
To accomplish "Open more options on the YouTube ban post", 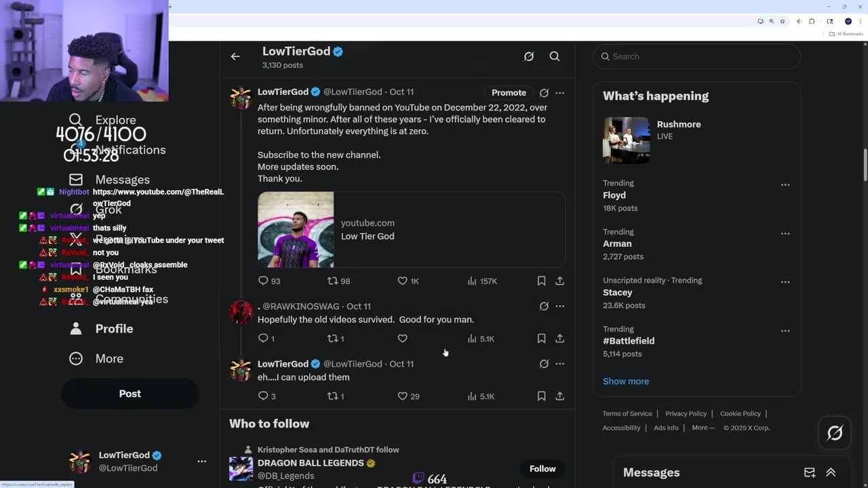I will coord(559,93).
